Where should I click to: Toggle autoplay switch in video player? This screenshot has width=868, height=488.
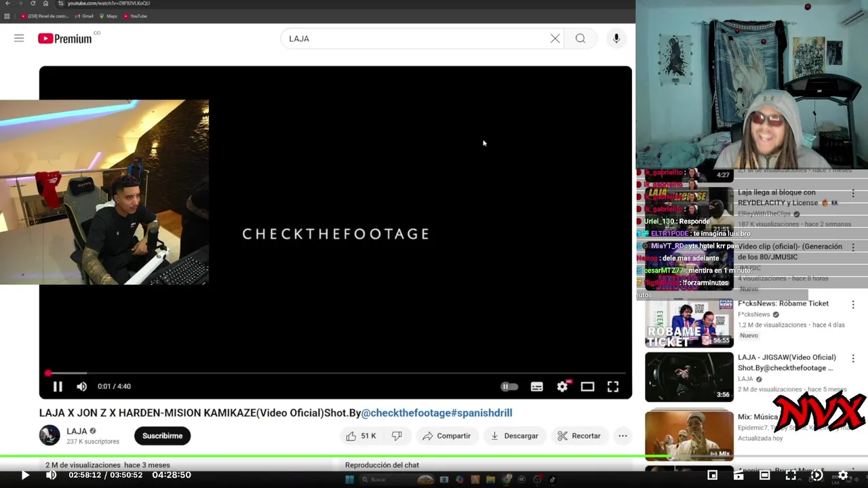509,386
